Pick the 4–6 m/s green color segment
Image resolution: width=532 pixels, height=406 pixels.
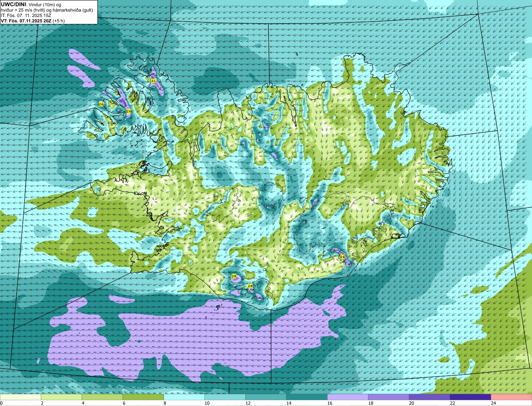(103, 397)
